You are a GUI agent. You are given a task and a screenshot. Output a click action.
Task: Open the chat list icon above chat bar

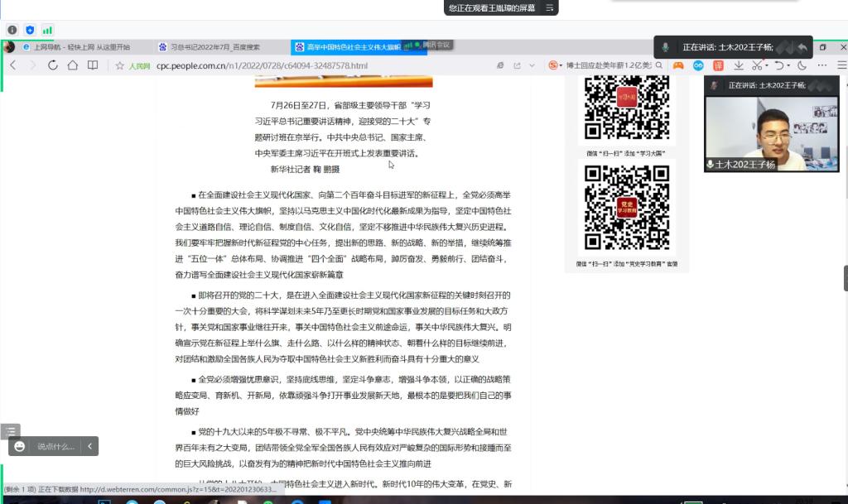click(x=9, y=430)
